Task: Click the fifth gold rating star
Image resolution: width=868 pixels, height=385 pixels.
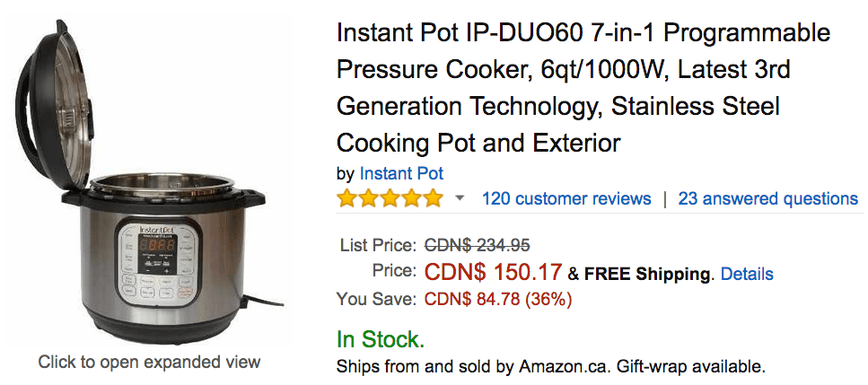Action: point(433,198)
